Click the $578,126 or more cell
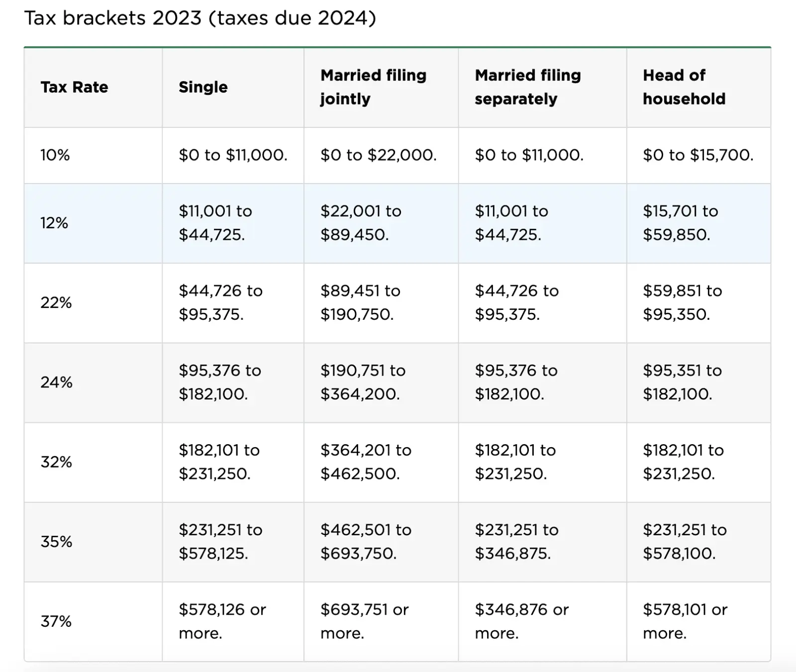 click(x=222, y=621)
